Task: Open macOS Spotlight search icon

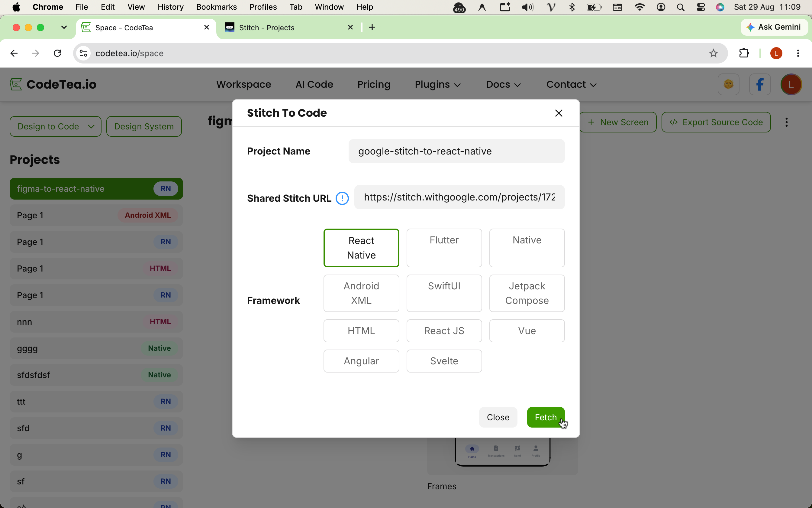Action: tap(681, 7)
